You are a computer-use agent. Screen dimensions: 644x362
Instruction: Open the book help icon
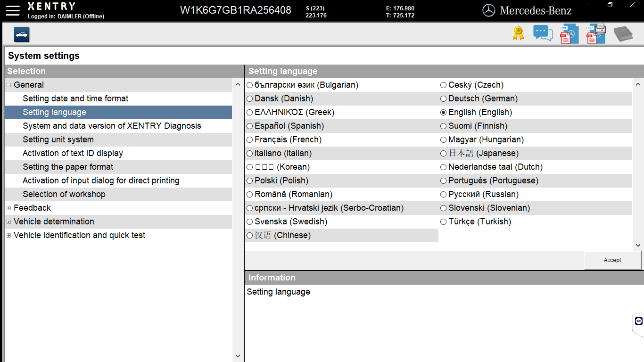(x=623, y=34)
